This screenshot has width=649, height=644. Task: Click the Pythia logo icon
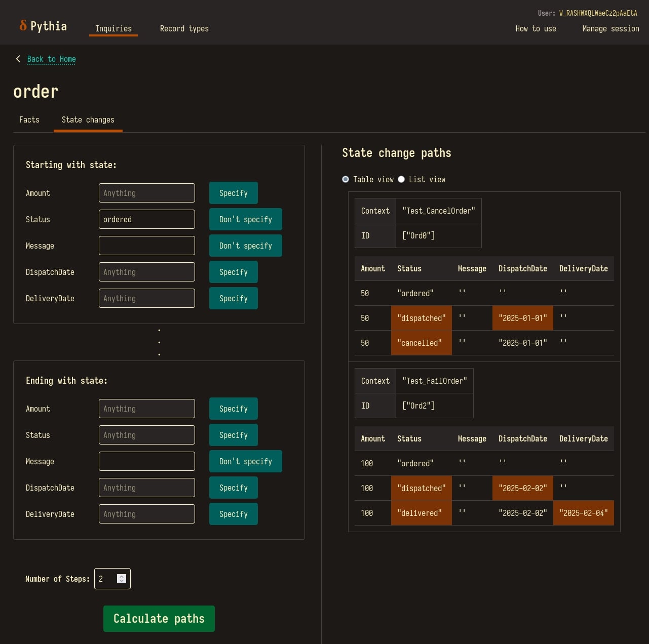click(x=23, y=25)
